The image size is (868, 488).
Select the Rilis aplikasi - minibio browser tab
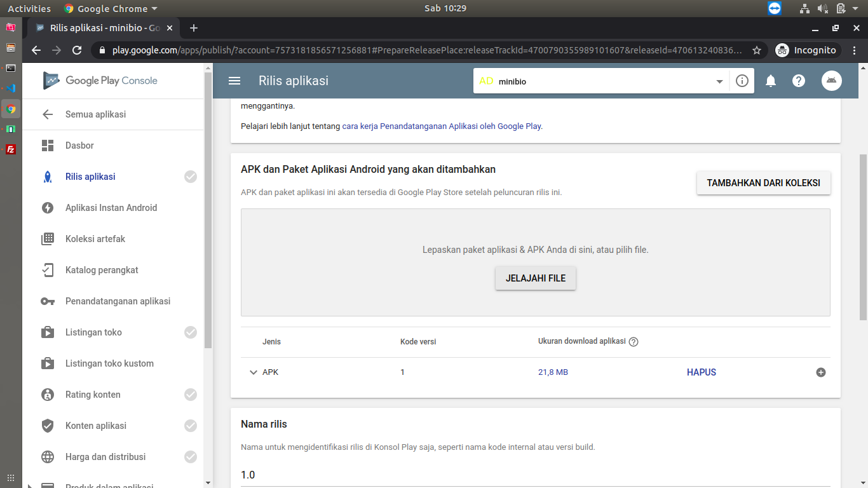[104, 28]
